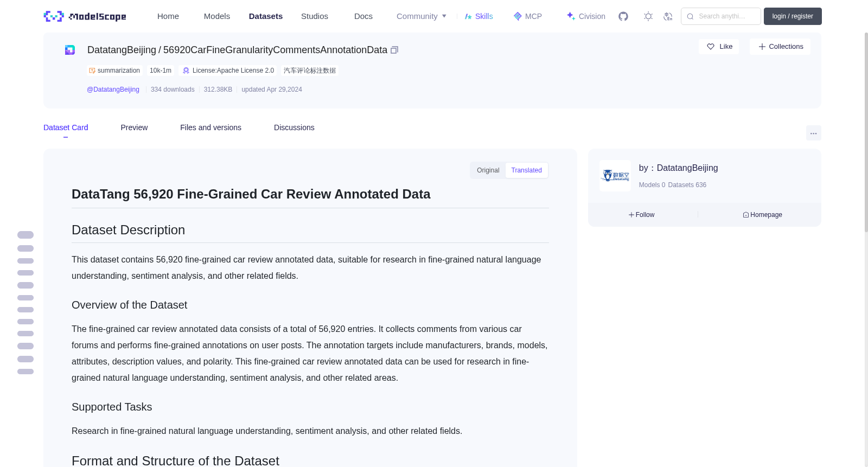Open the three-dots more options menu
Viewport: 868px width, 467px height.
pos(814,133)
